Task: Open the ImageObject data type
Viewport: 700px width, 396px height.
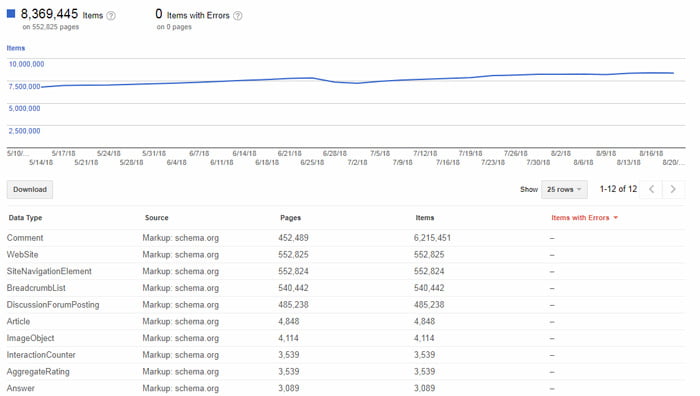Action: tap(30, 338)
